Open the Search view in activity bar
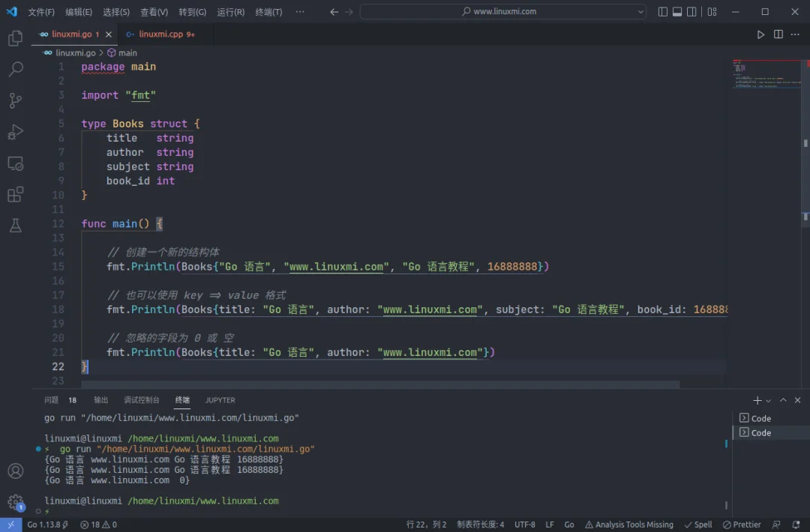This screenshot has height=532, width=810. (x=16, y=69)
